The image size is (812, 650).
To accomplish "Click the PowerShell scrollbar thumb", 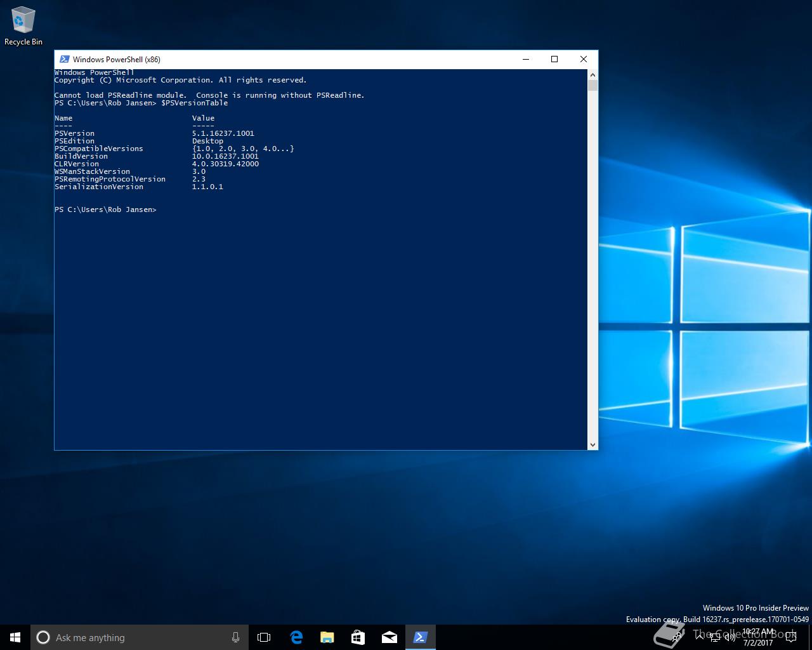I will click(x=593, y=86).
